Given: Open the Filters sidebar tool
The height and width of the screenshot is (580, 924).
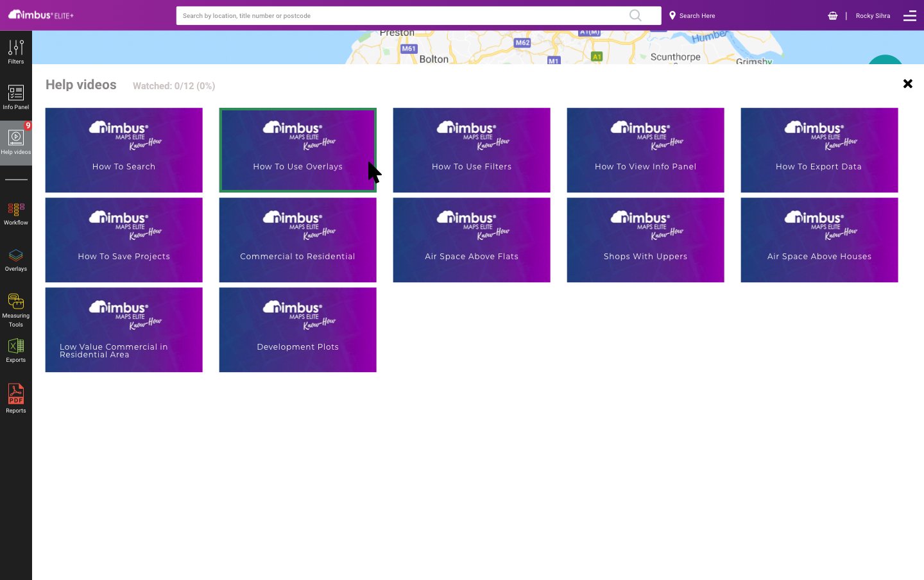Looking at the screenshot, I should 16,52.
